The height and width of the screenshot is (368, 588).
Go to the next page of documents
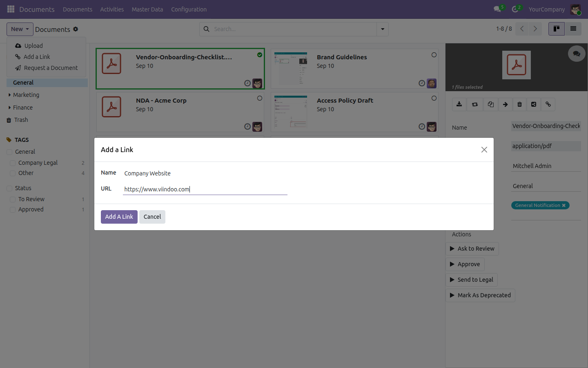pyautogui.click(x=535, y=29)
